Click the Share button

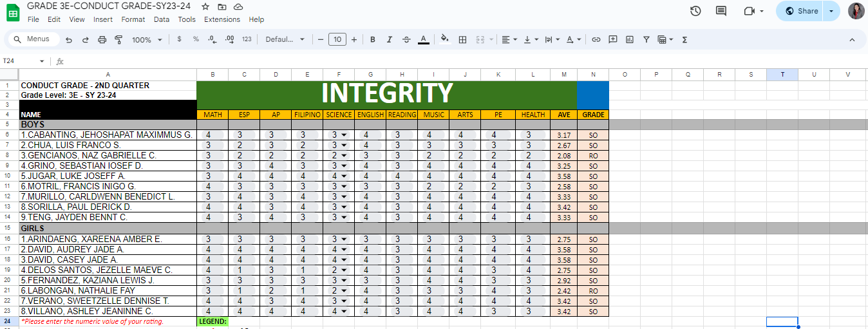(x=801, y=11)
